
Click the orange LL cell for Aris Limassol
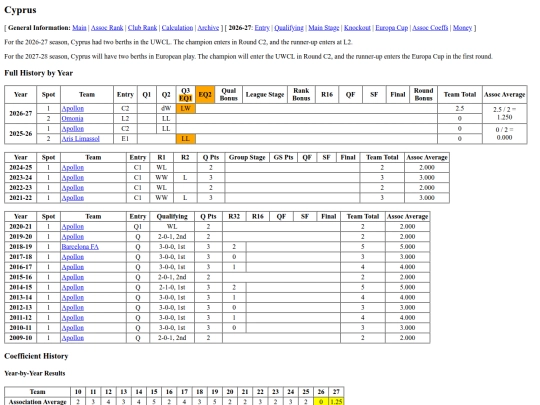click(x=186, y=138)
